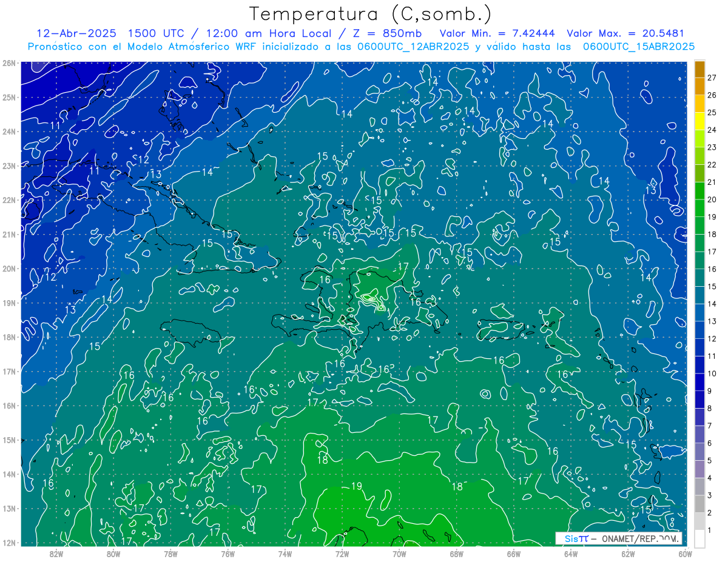This screenshot has height=562, width=728.
Task: Click the dark blue swatch between legend 9 and 10
Action: (700, 382)
